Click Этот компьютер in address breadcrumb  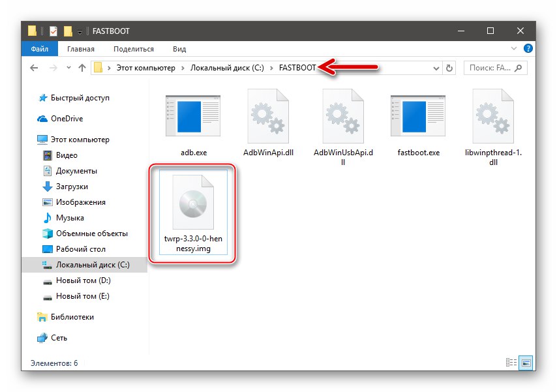(145, 68)
